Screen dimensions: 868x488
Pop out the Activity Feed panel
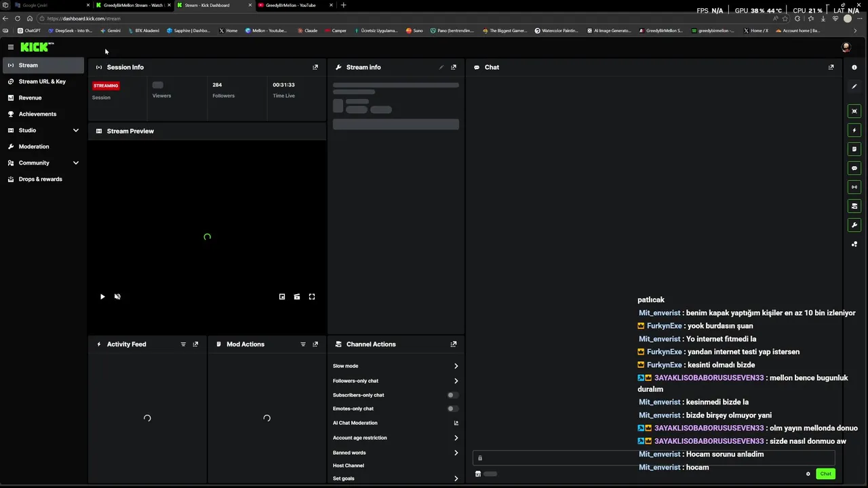tap(195, 344)
